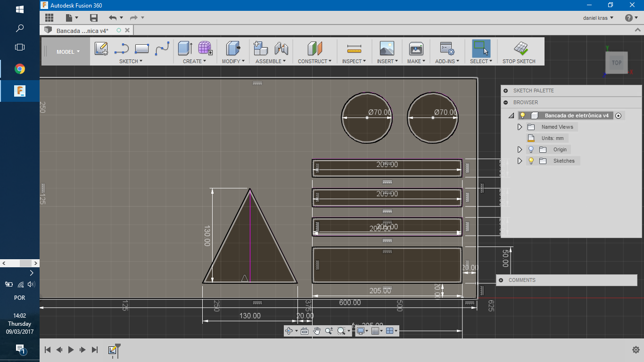Click the Create Sketch tool icon
The width and height of the screenshot is (644, 362).
[x=101, y=49]
